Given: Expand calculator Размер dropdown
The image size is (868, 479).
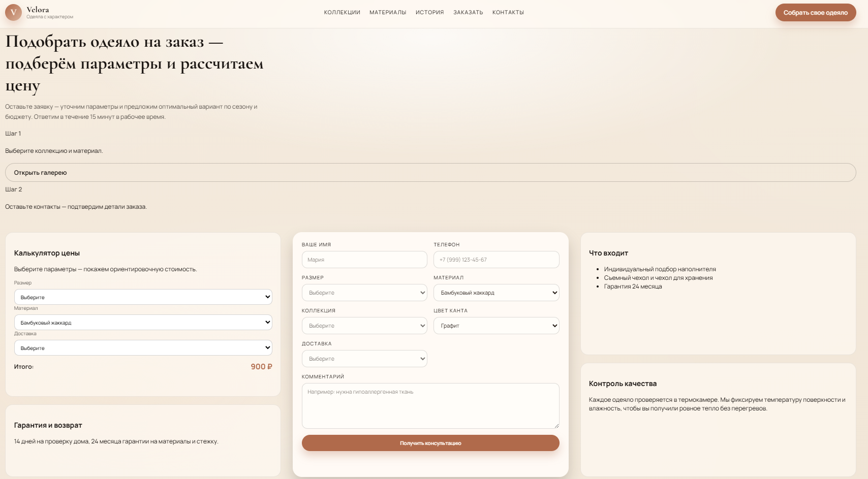Looking at the screenshot, I should [x=143, y=297].
